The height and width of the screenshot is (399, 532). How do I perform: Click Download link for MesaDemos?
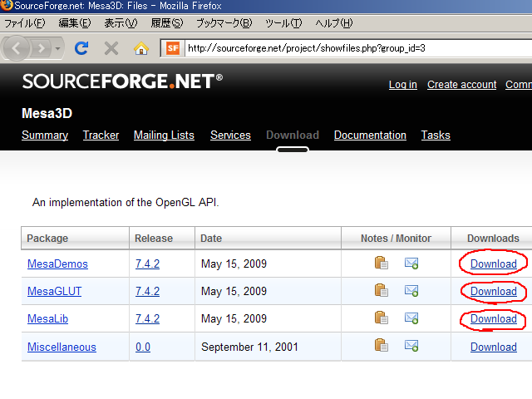(x=494, y=264)
